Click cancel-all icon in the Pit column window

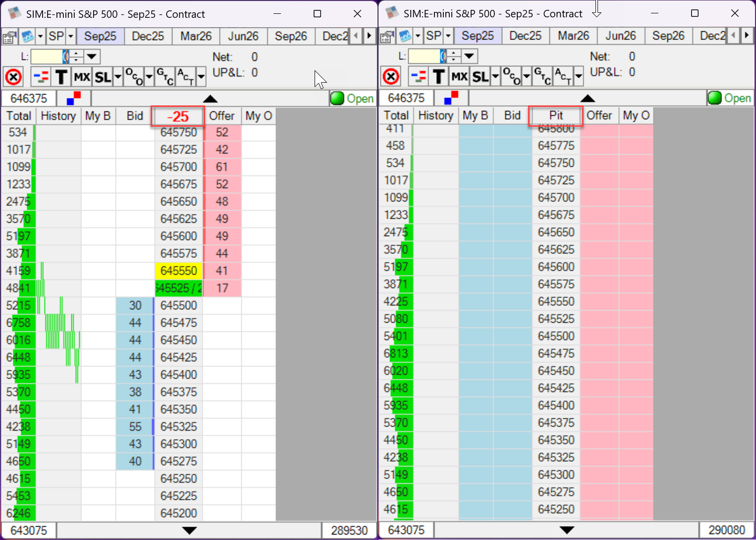tap(391, 77)
